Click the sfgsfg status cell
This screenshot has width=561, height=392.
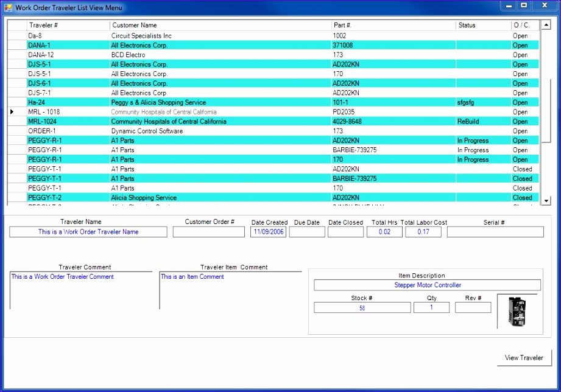tap(484, 102)
